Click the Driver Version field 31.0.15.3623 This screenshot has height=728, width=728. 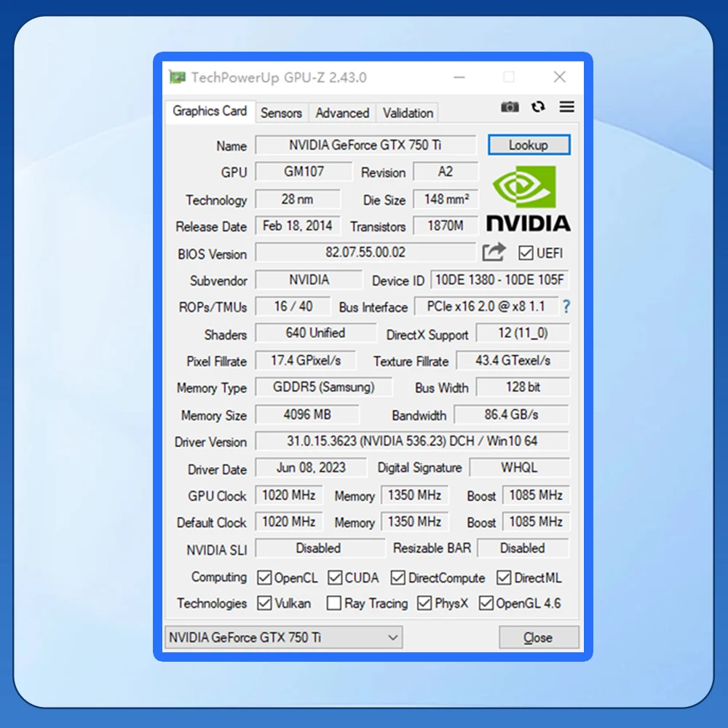click(x=412, y=440)
